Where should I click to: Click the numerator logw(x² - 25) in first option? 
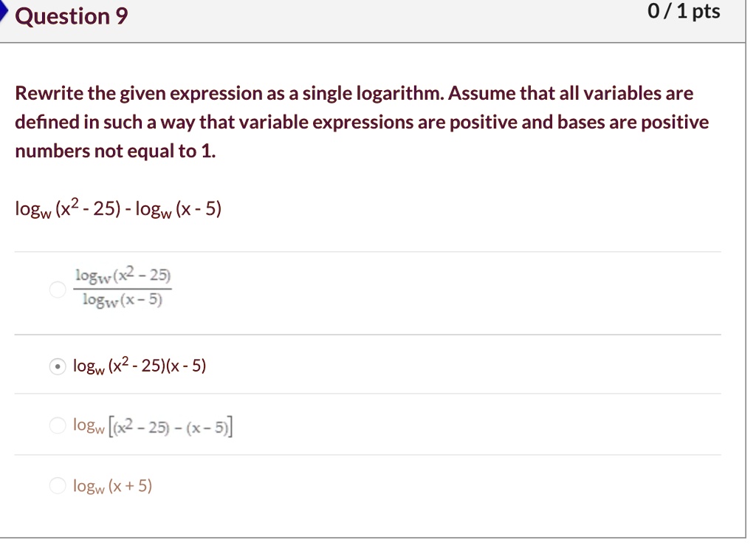click(123, 276)
